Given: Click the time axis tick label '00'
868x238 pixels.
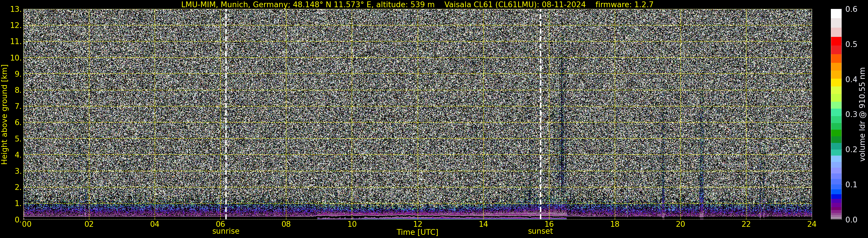Looking at the screenshot, I should (x=27, y=224).
